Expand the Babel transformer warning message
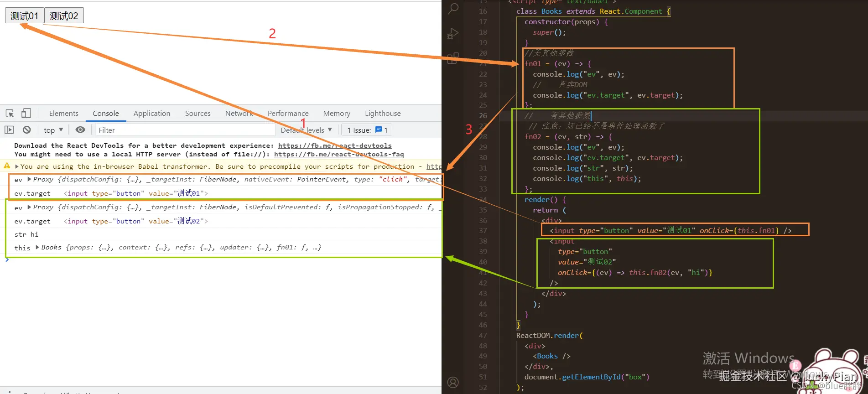Image resolution: width=868 pixels, height=394 pixels. point(17,166)
